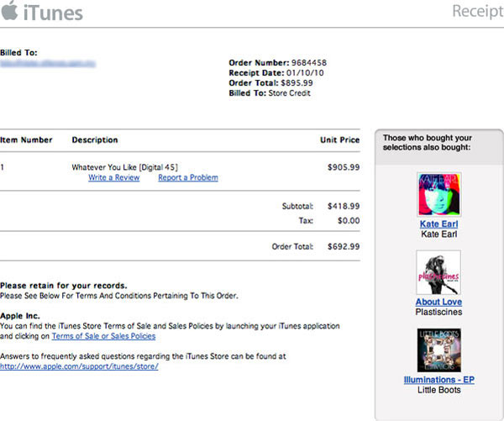The image size is (504, 421).
Task: Open the Illuminations EP album artwork
Action: coord(438,350)
